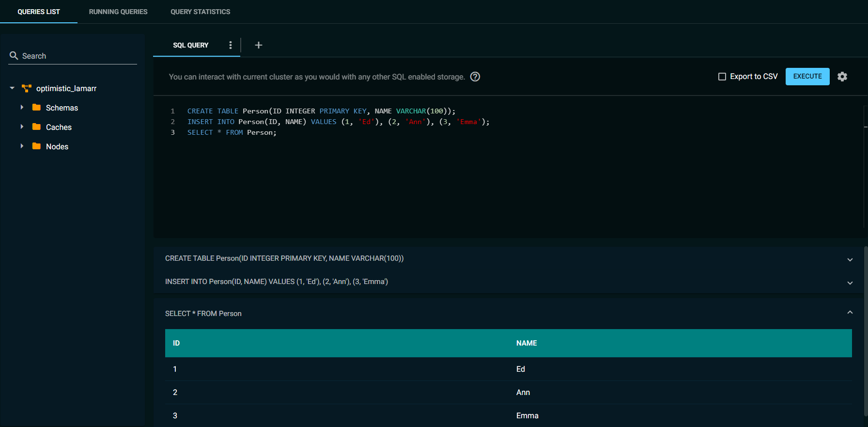Select the Caches tree item
The image size is (868, 427).
coord(59,127)
